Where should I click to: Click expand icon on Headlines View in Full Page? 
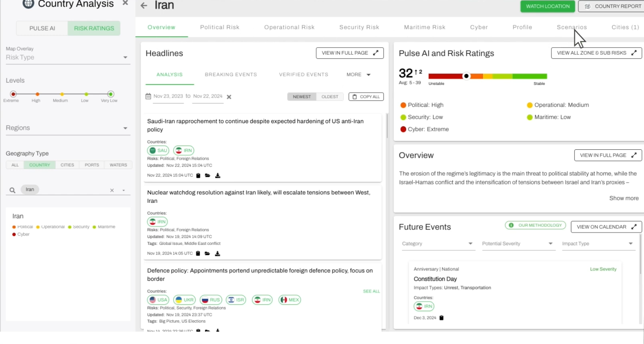[376, 53]
